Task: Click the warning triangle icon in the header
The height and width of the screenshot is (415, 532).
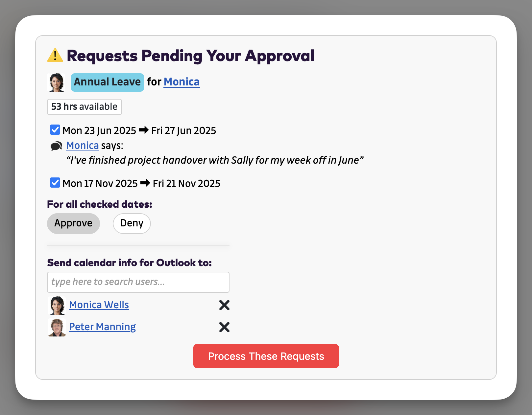Action: (x=55, y=56)
